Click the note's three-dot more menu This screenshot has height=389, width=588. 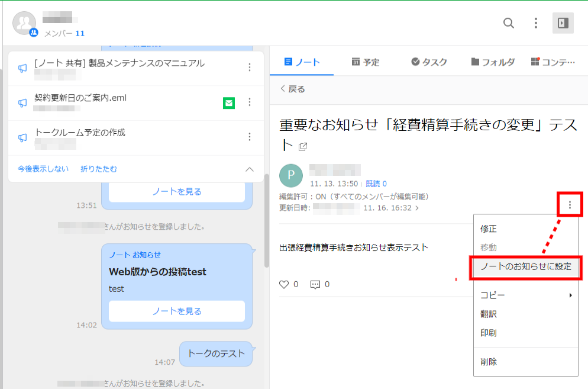click(x=570, y=205)
